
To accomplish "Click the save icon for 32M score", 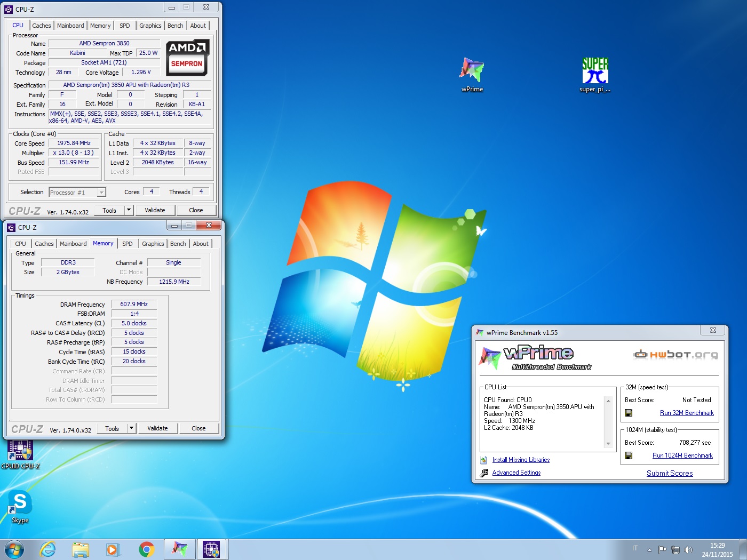I will pos(629,413).
